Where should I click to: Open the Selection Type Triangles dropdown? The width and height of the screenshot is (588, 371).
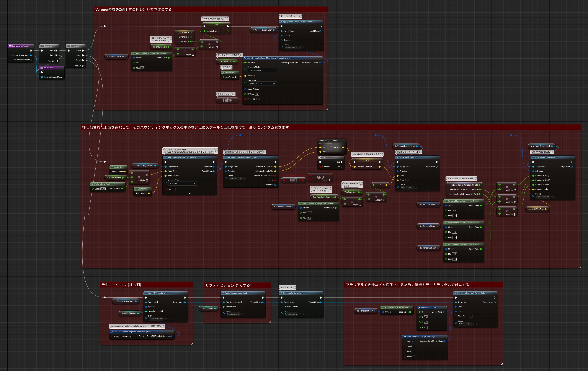pyautogui.click(x=182, y=184)
